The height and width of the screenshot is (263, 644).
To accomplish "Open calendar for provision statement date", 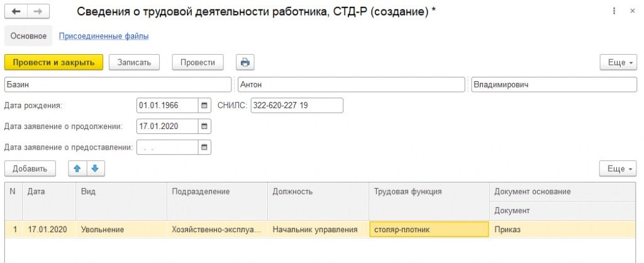I will tap(204, 147).
